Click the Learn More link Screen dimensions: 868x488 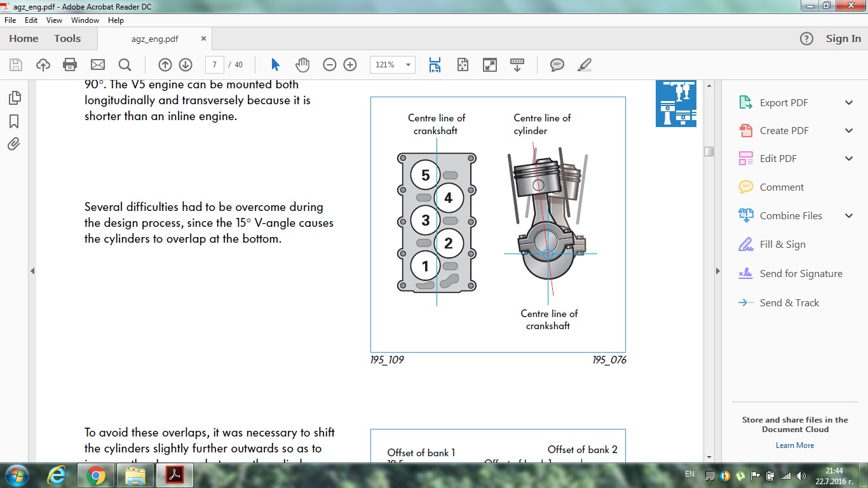(794, 445)
